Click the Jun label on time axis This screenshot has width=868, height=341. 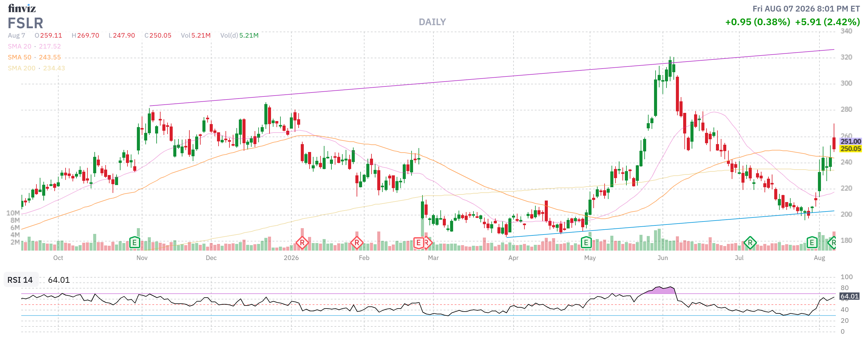[x=663, y=258]
